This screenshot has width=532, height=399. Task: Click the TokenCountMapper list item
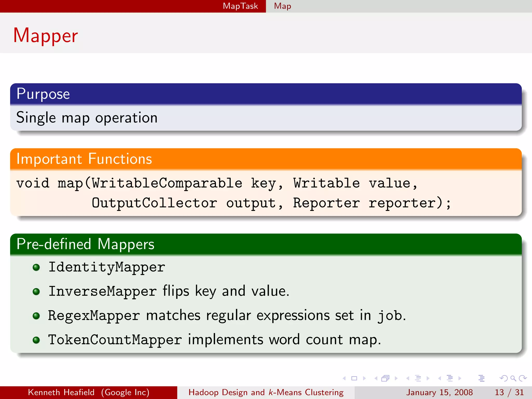tap(215, 340)
